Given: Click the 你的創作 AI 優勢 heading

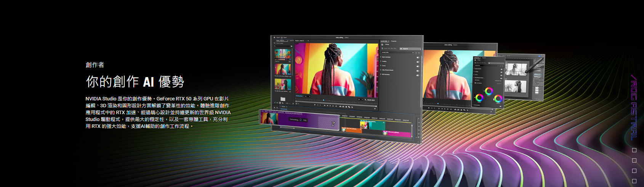Looking at the screenshot, I should pos(135,81).
